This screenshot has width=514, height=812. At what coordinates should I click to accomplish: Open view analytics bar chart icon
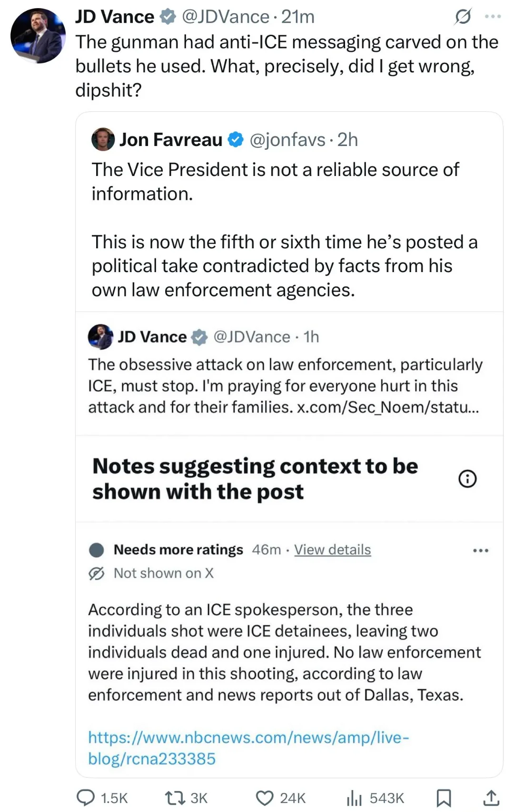coord(354,797)
